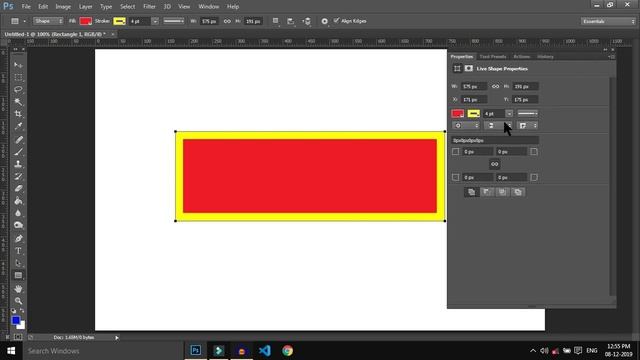
Task: Select the Move tool
Action: (18, 65)
